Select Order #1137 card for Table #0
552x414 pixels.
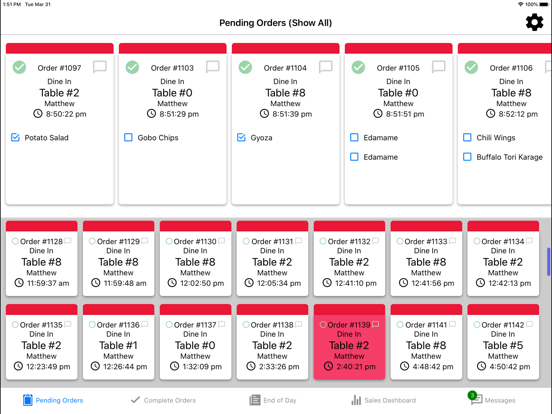coord(195,342)
